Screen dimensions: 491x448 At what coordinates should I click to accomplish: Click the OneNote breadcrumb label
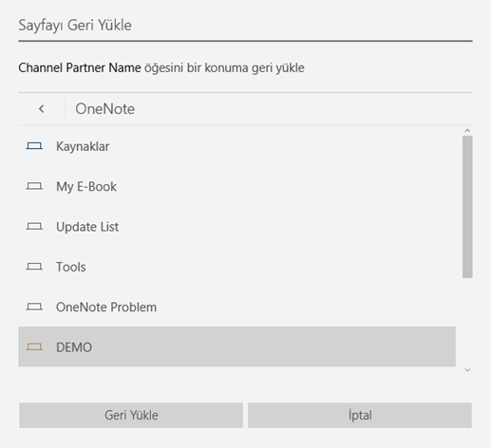pos(104,109)
